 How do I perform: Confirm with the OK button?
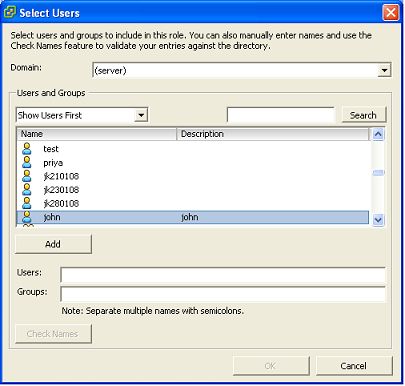click(271, 366)
